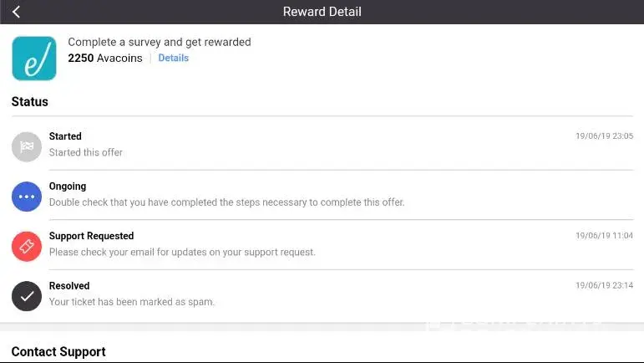This screenshot has height=363, width=644.
Task: Tap the blue Ongoing dots icon
Action: tap(27, 197)
